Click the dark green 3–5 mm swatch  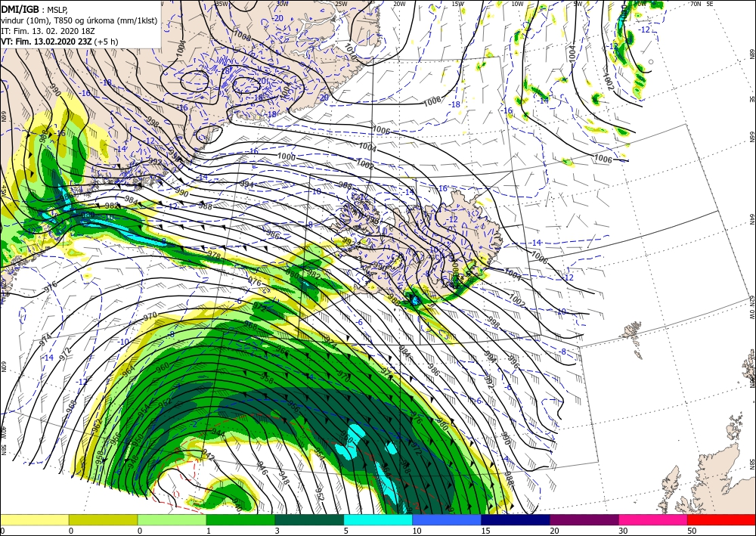309,519
